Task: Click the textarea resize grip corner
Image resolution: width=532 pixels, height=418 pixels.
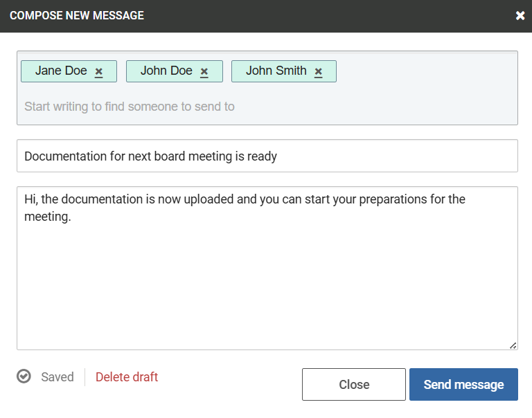Action: pos(513,345)
